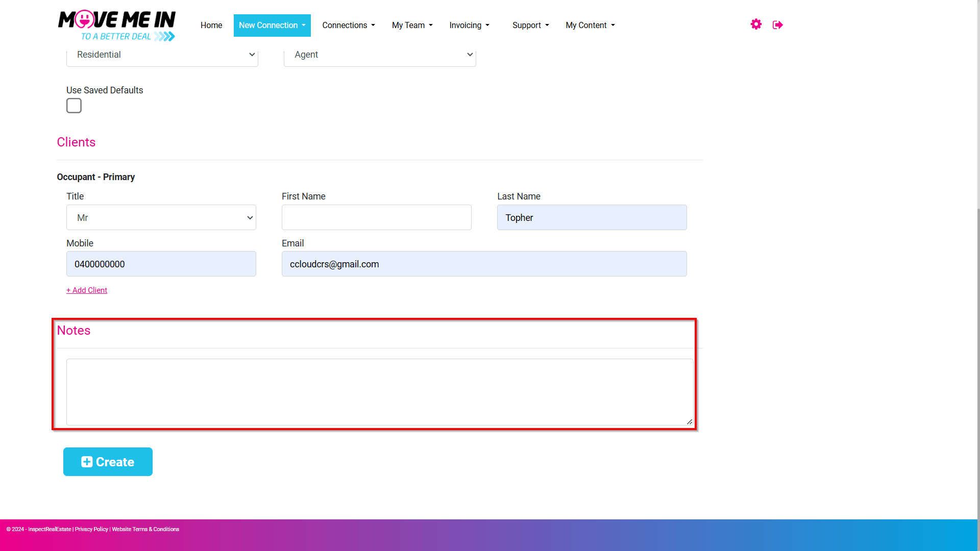Open the Title dropdown showing Mr
The image size is (980, 551).
pos(161,217)
